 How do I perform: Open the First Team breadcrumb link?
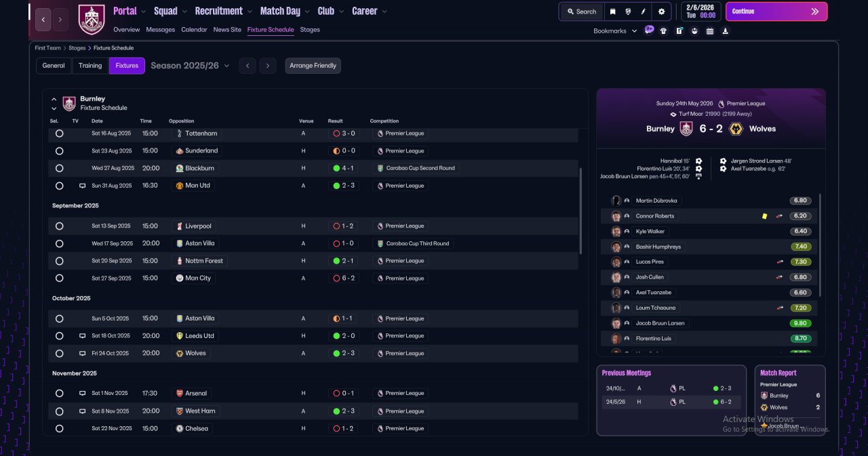(48, 48)
